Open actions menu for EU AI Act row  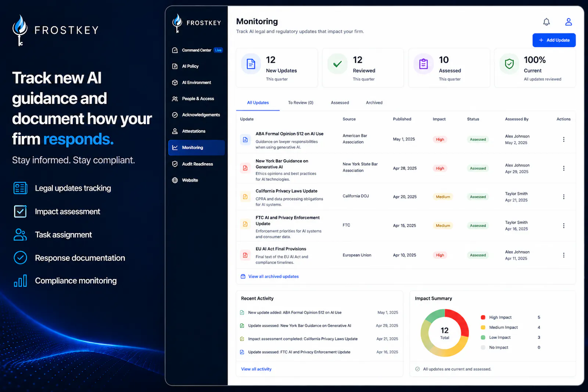[x=563, y=255]
